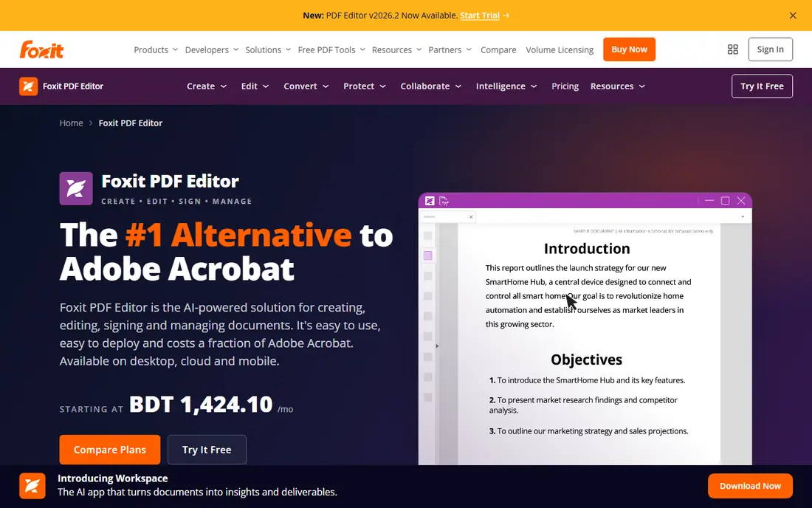Click the Download Now button
The width and height of the screenshot is (812, 508).
pos(750,486)
